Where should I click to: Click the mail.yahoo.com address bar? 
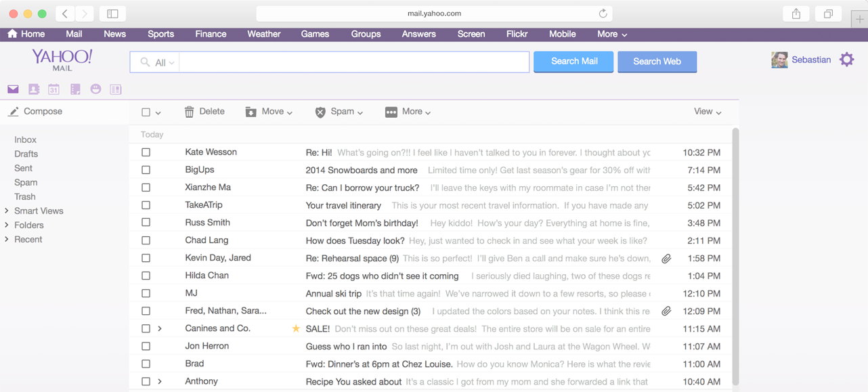pyautogui.click(x=434, y=14)
